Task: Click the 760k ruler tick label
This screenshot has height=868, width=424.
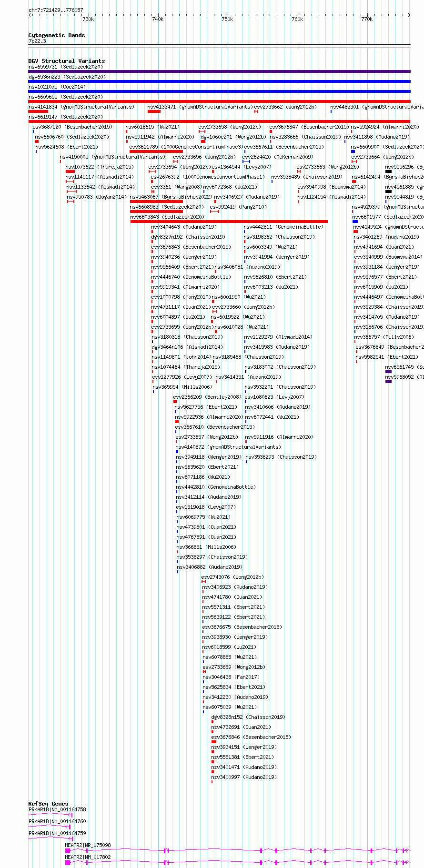Action: [297, 19]
